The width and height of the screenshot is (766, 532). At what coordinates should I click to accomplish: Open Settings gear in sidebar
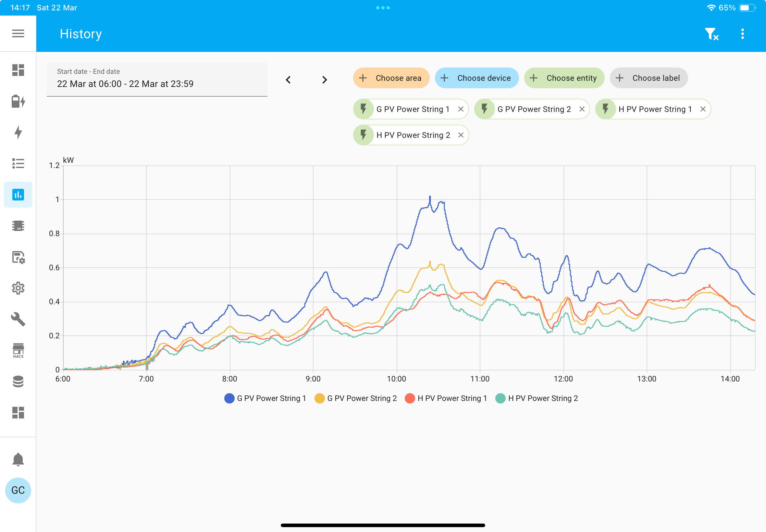click(x=18, y=288)
